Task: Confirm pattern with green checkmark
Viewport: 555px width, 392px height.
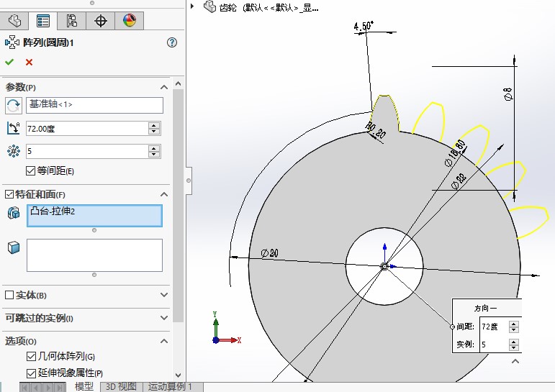Action: point(9,63)
